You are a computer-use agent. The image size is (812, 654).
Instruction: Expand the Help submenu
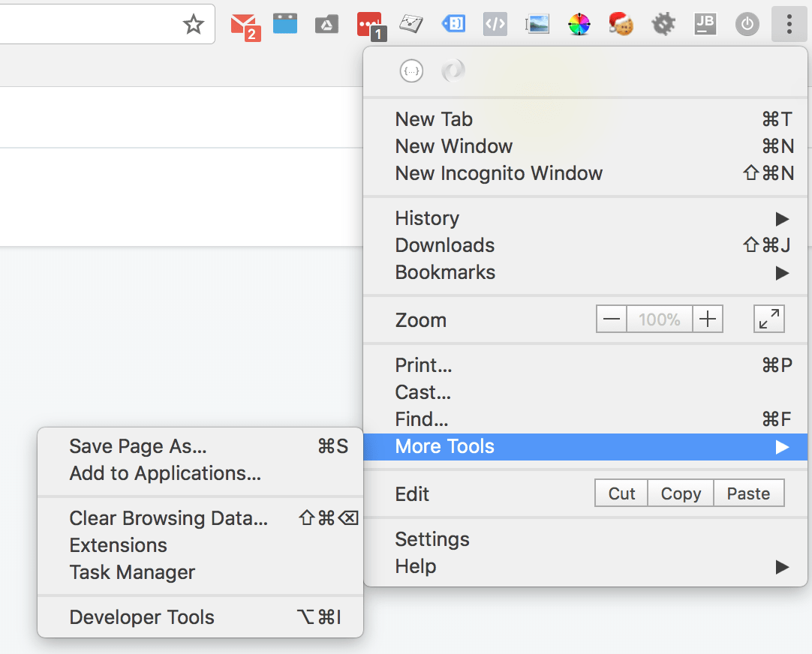(x=585, y=566)
